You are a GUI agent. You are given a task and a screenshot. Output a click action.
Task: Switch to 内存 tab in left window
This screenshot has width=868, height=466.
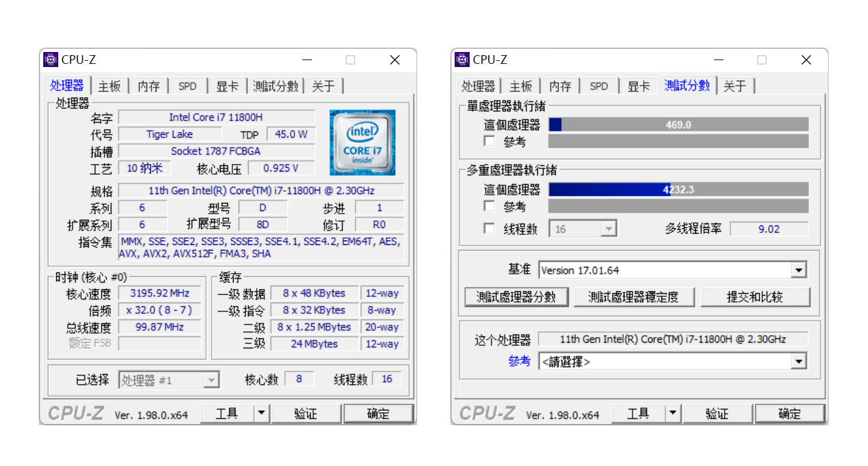click(x=149, y=86)
